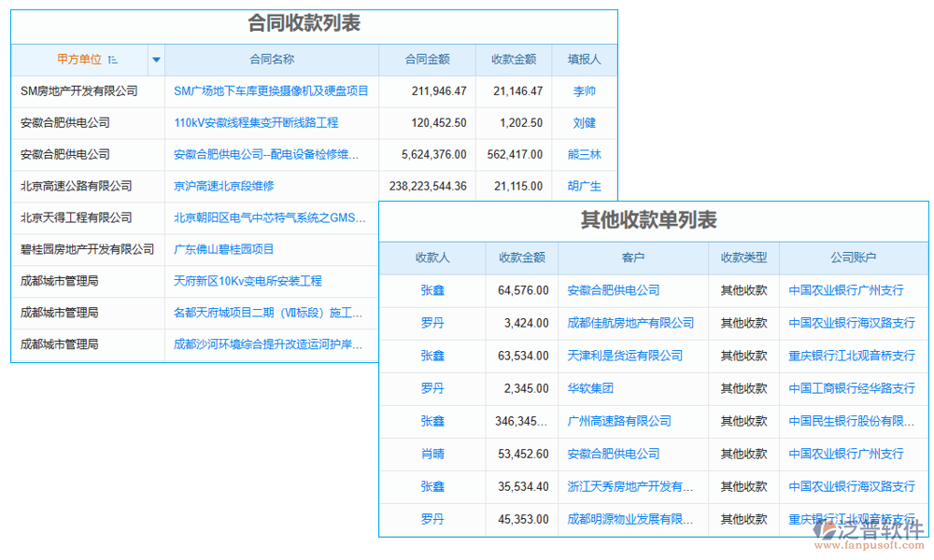View 中国民生银行股份有限... account
934x560 pixels.
pyautogui.click(x=851, y=421)
